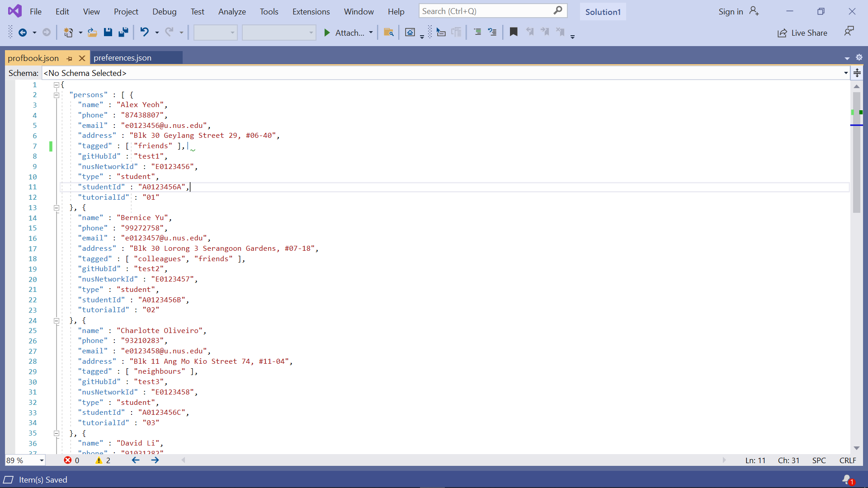This screenshot has height=488, width=868.
Task: Expand the Attach button dropdown arrow
Action: 371,33
